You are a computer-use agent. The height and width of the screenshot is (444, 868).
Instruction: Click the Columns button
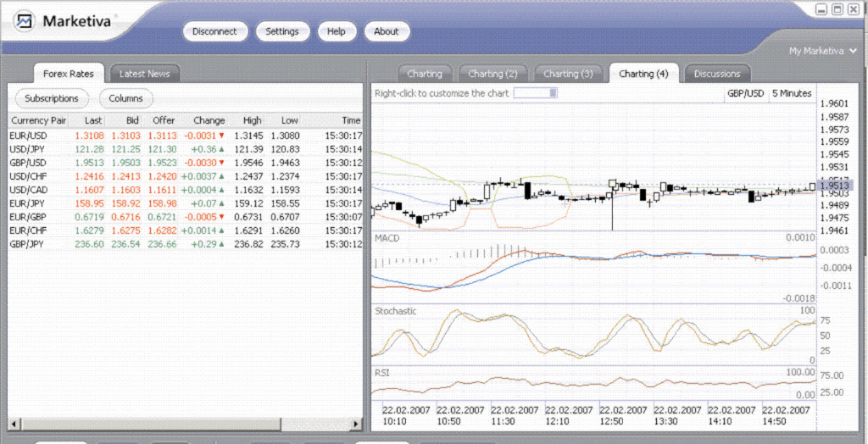click(x=125, y=98)
